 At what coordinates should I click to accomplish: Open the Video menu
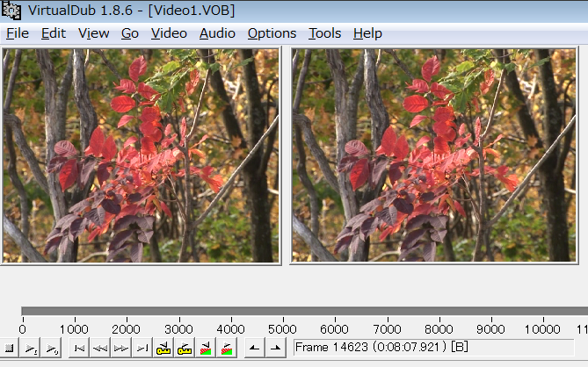click(169, 33)
